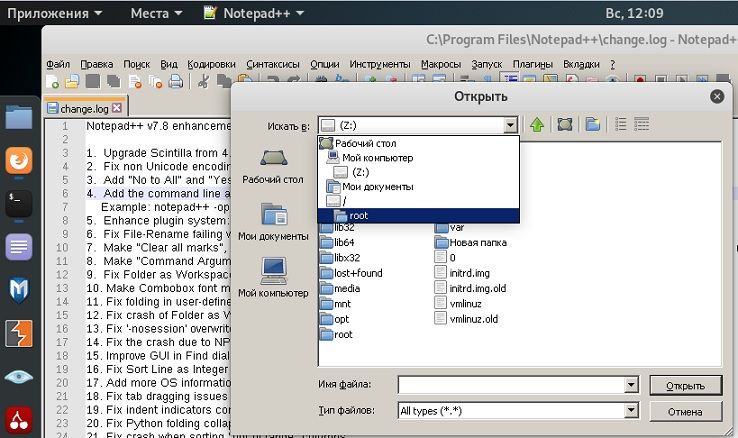
Task: Click the Open file toolbar icon in Notepad++
Action: pyautogui.click(x=72, y=81)
